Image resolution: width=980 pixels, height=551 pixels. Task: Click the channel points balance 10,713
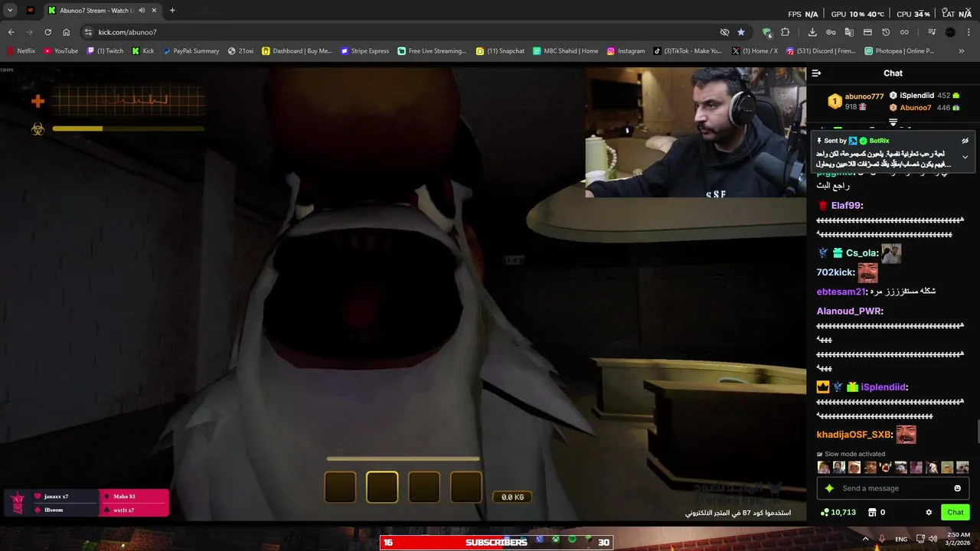click(838, 512)
